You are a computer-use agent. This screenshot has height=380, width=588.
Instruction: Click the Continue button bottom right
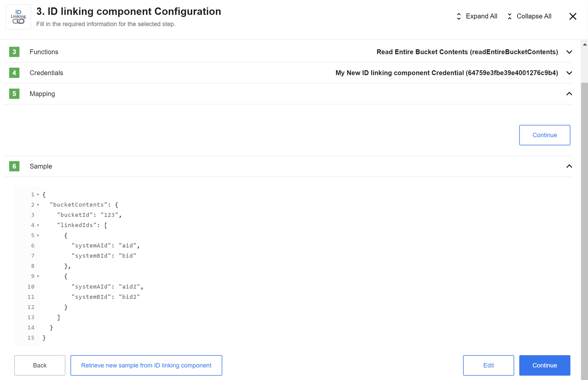[545, 365]
